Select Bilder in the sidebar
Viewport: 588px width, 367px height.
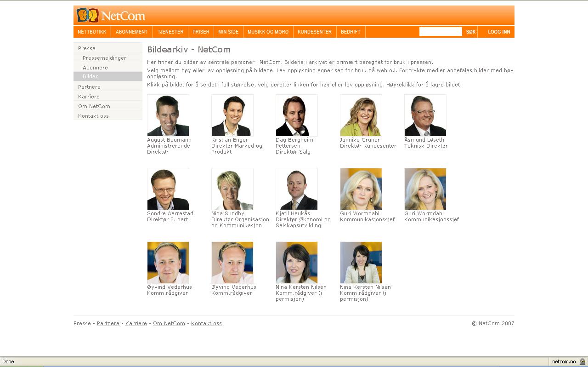[108, 76]
